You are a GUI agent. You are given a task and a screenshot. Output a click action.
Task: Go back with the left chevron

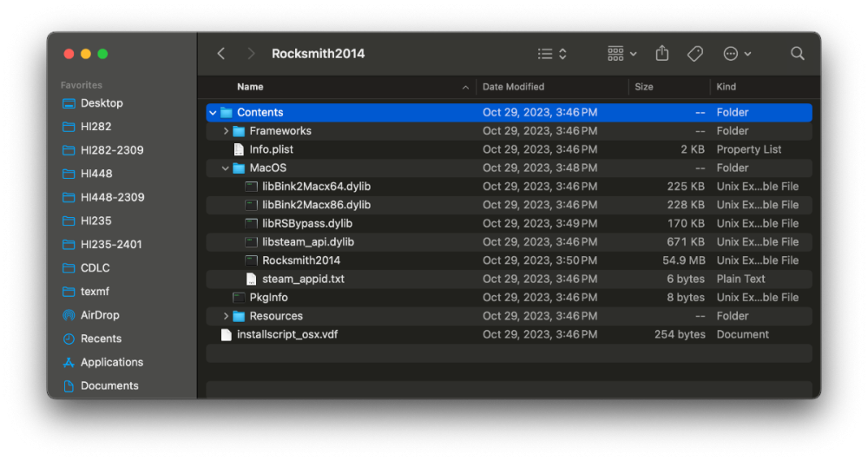[221, 54]
